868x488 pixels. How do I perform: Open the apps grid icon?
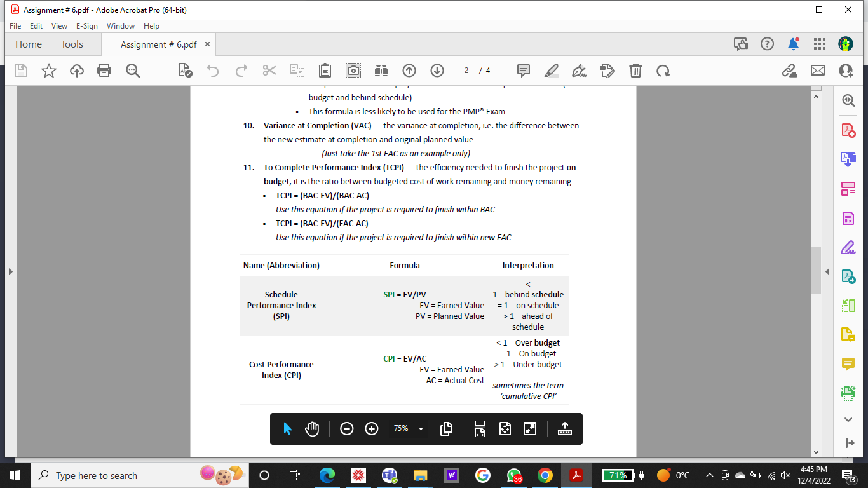820,44
